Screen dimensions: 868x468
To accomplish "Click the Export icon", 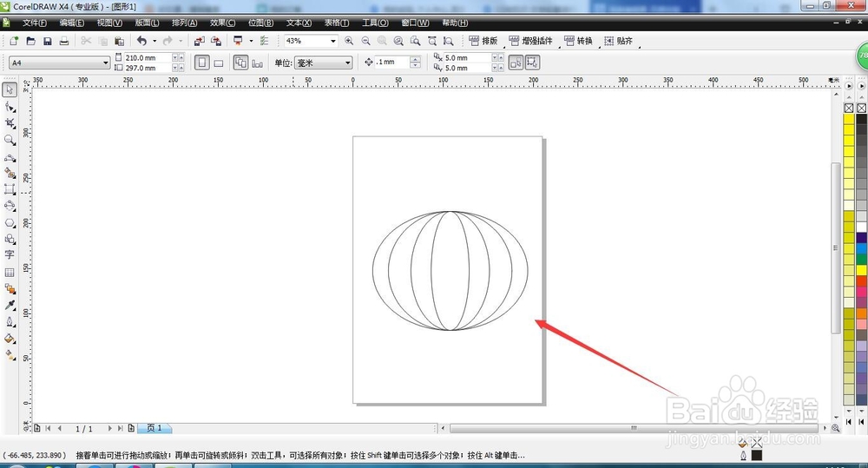I will click(216, 41).
